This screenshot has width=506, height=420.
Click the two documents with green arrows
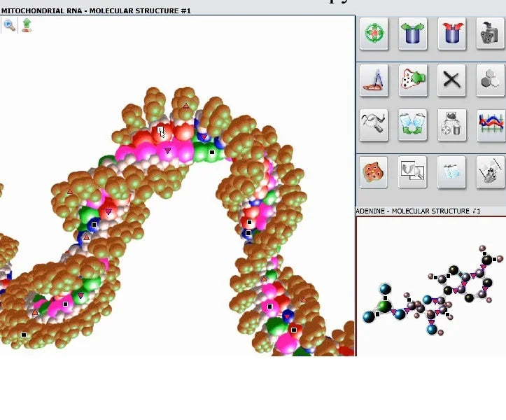(413, 126)
